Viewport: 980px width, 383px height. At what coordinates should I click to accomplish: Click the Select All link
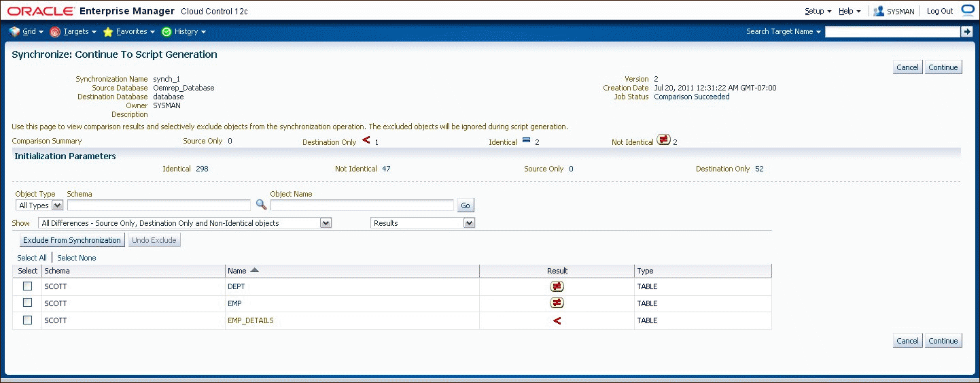click(32, 258)
